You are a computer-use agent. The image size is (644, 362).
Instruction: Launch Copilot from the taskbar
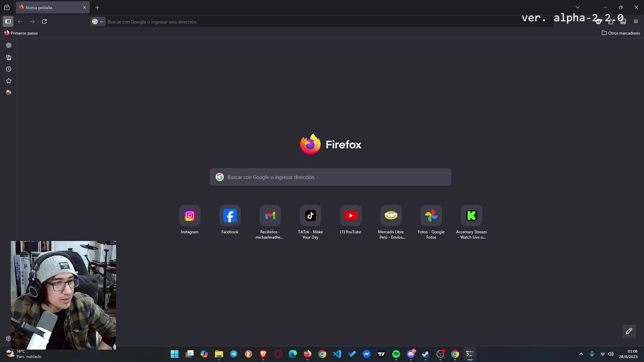(x=204, y=354)
